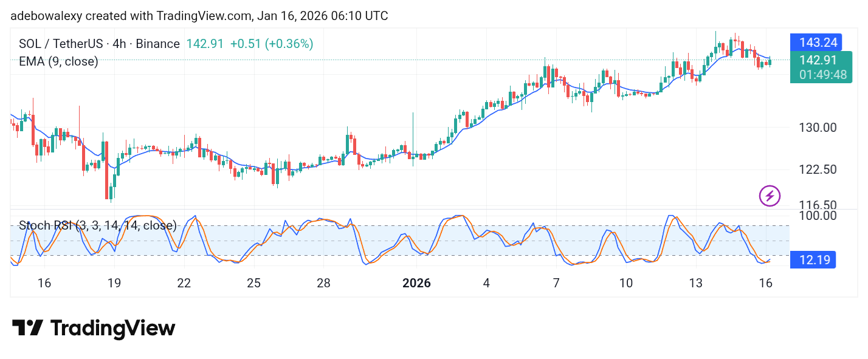Click the 12.19 Stoch RSI value tag
Screen dimensions: 868x359
813,260
